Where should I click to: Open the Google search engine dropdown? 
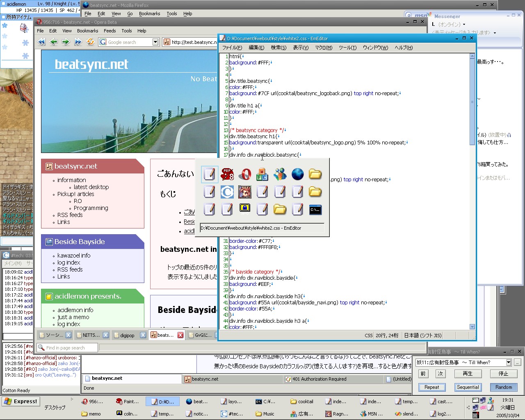coord(155,42)
